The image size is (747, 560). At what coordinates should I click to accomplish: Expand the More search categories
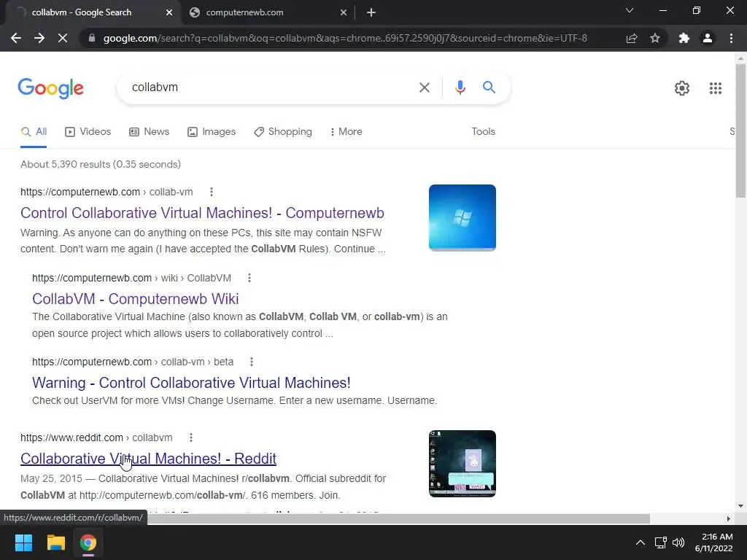pos(347,131)
